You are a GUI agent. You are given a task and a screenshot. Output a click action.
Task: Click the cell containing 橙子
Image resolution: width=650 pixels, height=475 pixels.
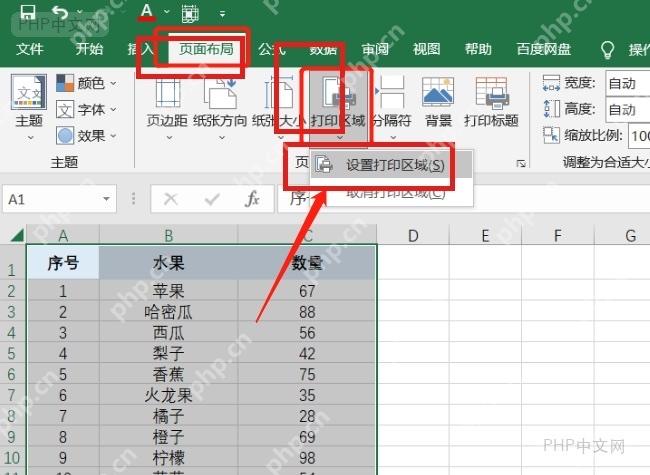[x=168, y=437]
